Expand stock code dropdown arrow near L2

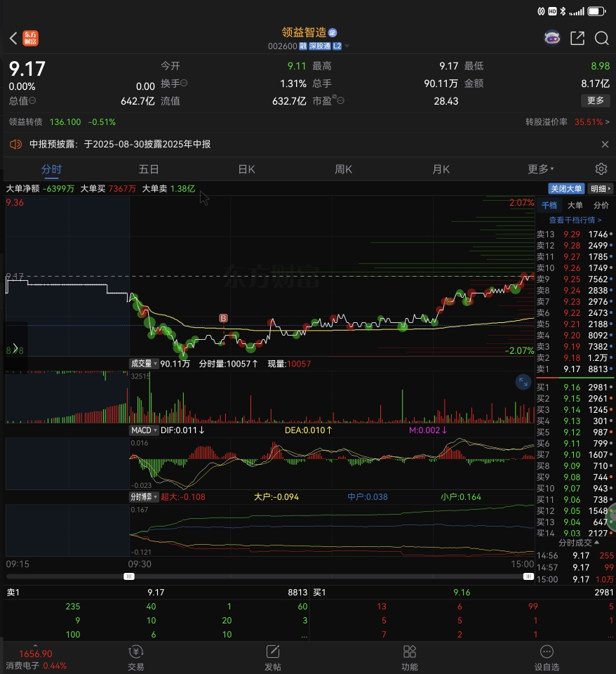347,46
